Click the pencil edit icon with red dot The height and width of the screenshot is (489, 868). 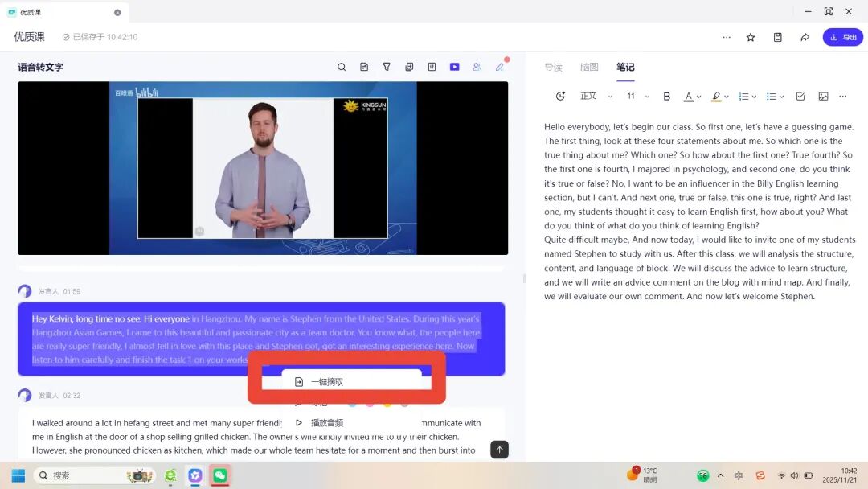pyautogui.click(x=500, y=68)
